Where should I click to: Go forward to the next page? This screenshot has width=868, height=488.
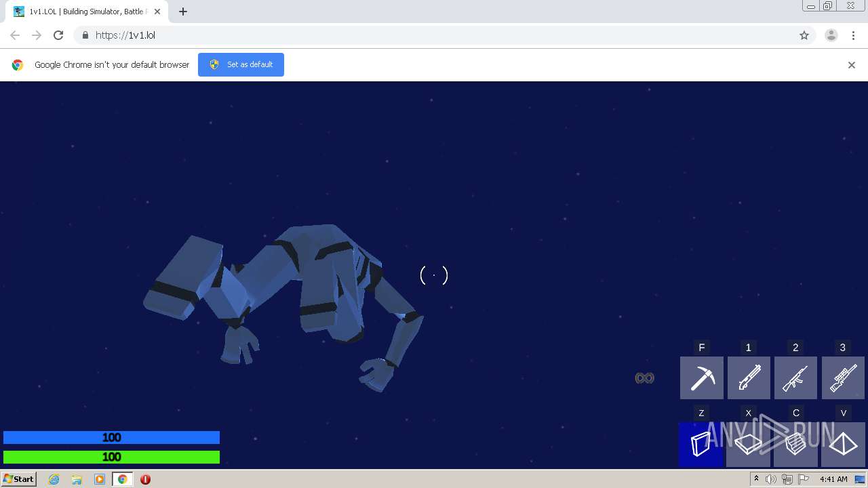coord(37,35)
